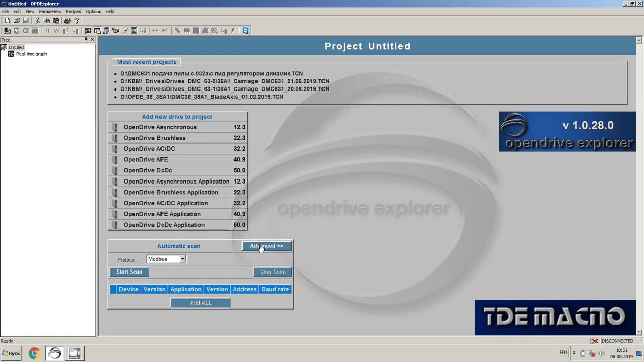This screenshot has height=362, width=644.
Task: Add OpenDrive DcDc Application drive
Action: coord(178,225)
